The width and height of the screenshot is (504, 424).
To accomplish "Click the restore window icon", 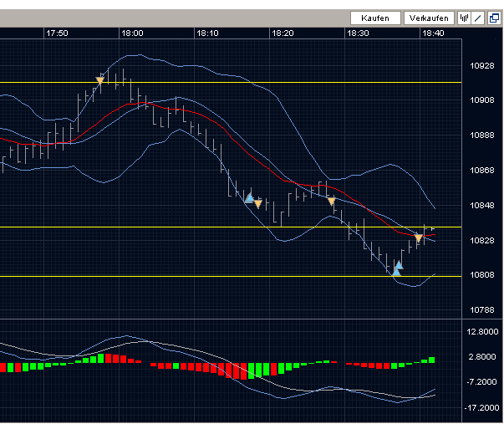I will point(494,18).
